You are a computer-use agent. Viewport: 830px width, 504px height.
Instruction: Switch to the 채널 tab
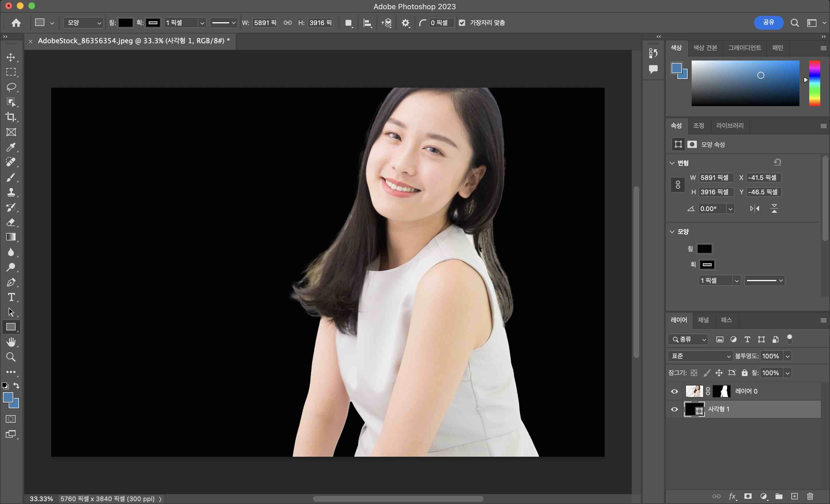[x=703, y=320]
